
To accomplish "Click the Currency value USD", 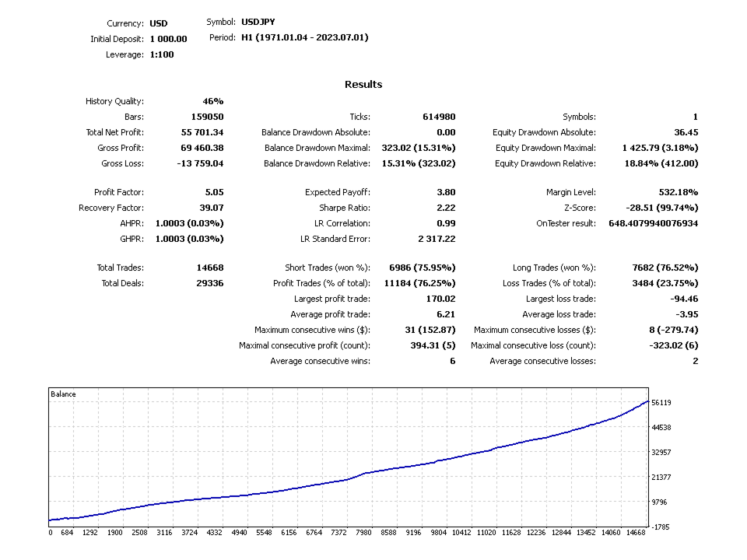I will (159, 23).
